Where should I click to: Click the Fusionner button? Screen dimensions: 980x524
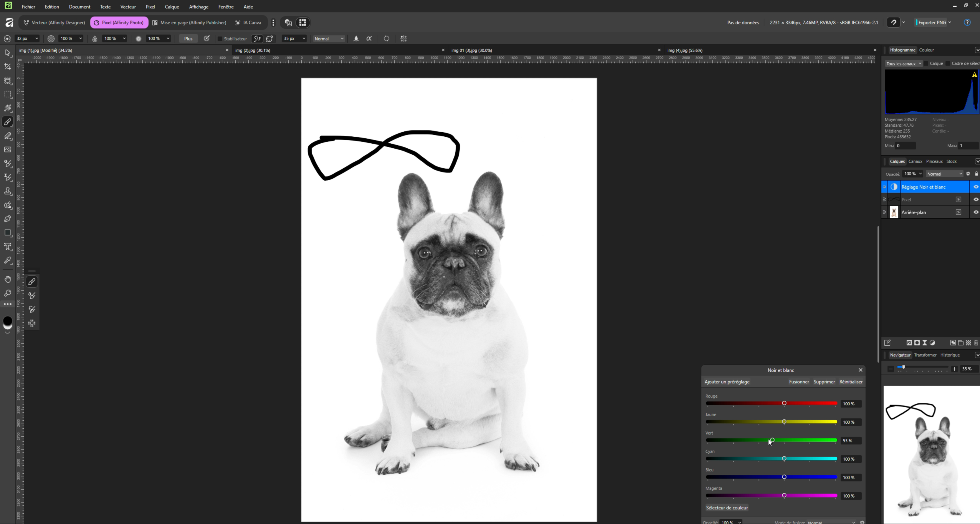click(799, 382)
